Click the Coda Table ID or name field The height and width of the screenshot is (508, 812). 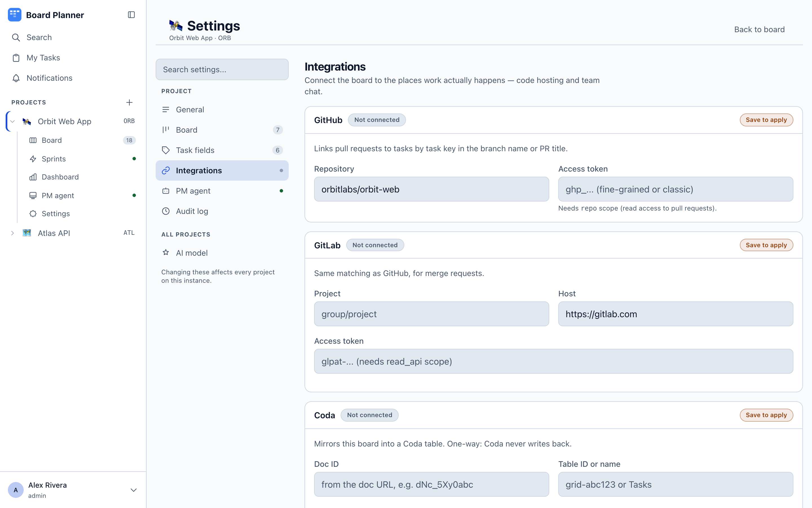tap(676, 484)
